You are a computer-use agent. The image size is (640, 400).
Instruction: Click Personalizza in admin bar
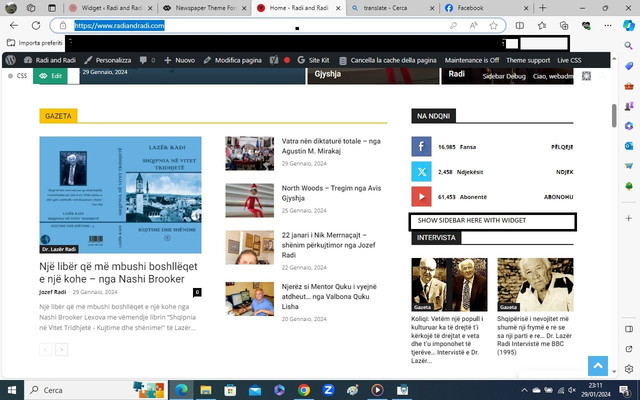click(107, 60)
